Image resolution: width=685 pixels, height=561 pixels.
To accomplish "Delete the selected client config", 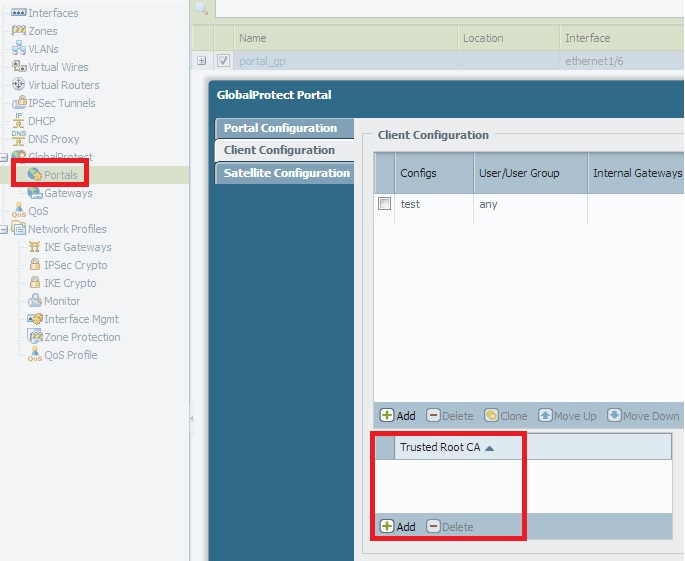I will coord(450,416).
